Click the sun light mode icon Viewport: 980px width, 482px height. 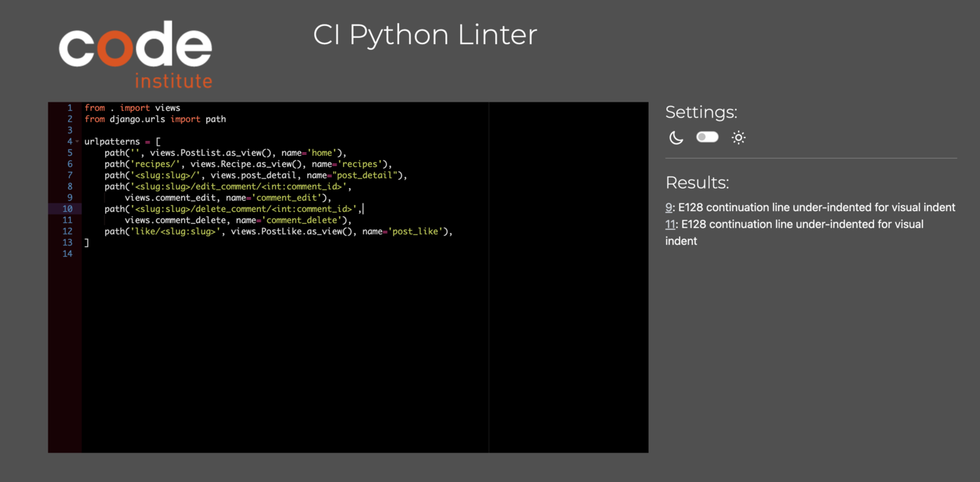coord(738,138)
